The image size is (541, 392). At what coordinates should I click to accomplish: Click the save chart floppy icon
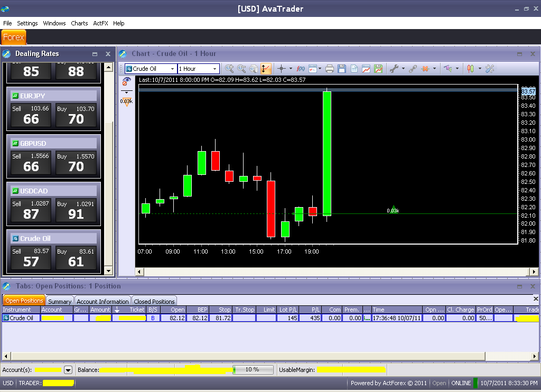click(342, 69)
